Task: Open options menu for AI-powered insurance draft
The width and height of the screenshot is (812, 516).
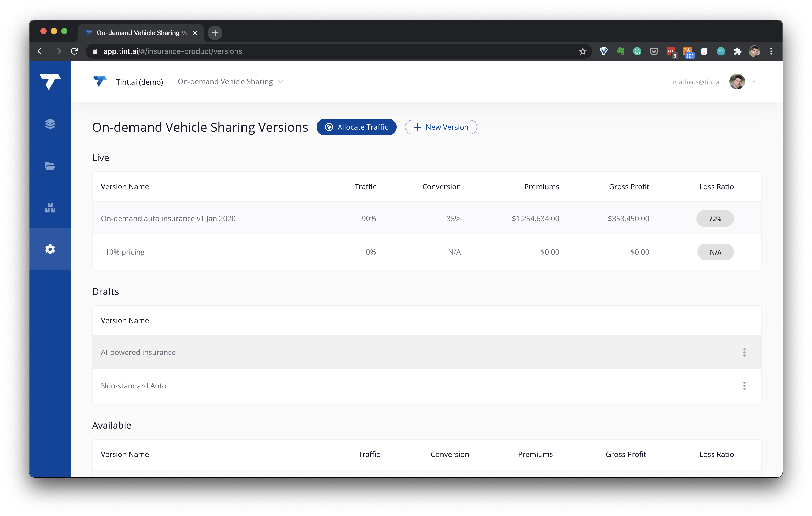Action: point(745,352)
